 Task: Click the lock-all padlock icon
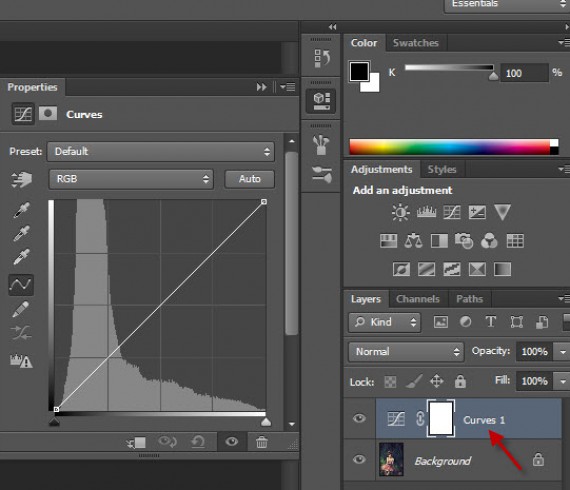pos(460,381)
